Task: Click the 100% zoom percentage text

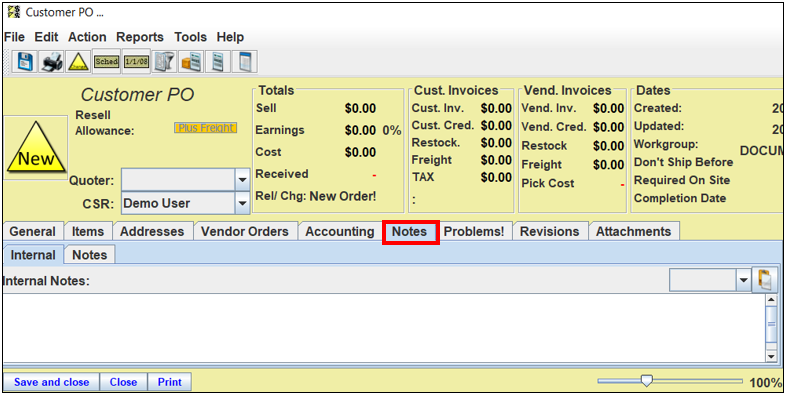Action: (x=765, y=383)
